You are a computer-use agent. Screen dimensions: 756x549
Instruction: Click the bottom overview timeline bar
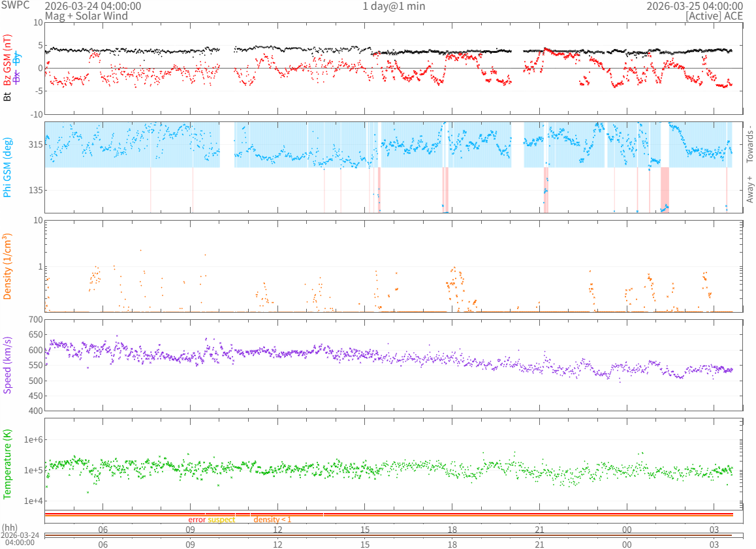tap(393, 535)
